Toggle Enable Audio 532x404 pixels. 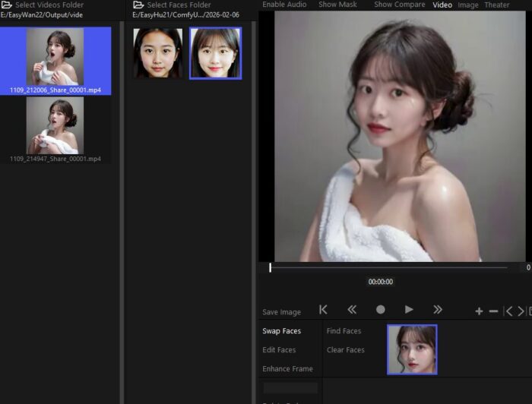coord(284,5)
